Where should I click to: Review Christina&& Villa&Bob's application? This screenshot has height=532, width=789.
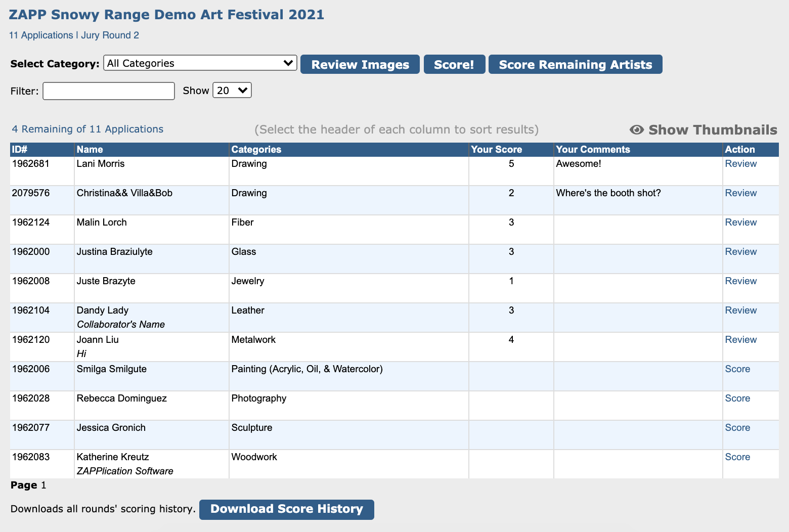[x=740, y=193]
